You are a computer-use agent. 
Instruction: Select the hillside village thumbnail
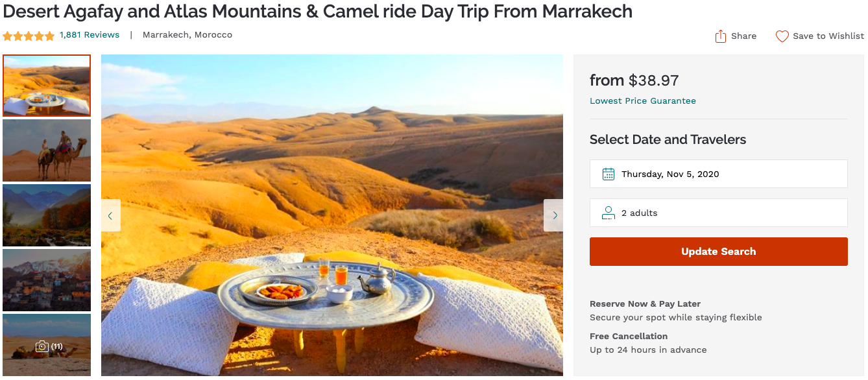47,280
